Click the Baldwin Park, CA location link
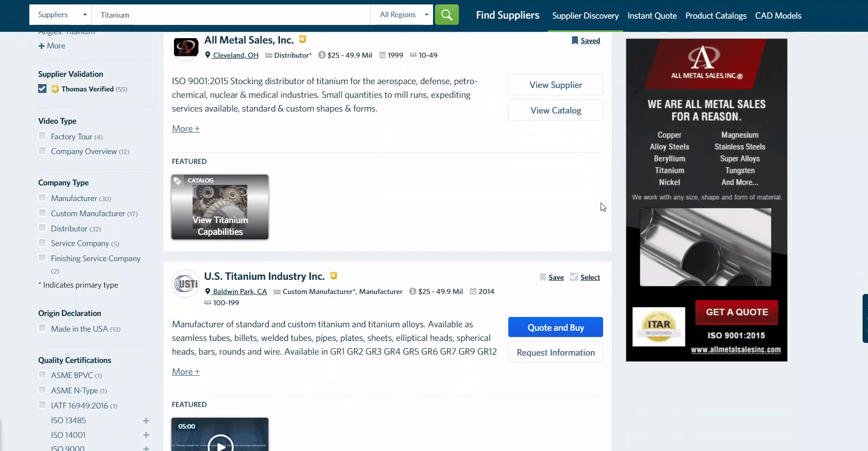This screenshot has width=868, height=451. [240, 292]
